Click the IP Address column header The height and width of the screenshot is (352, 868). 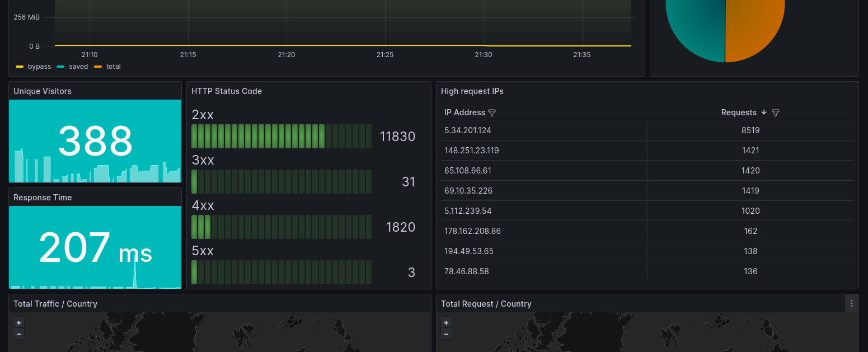click(x=465, y=112)
